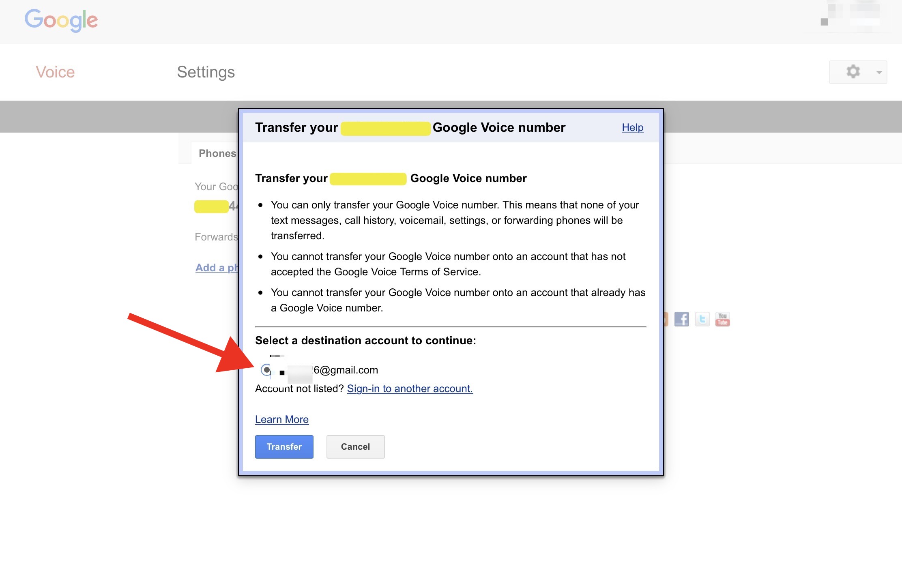Open the Learn More link
The width and height of the screenshot is (902, 588).
[281, 419]
